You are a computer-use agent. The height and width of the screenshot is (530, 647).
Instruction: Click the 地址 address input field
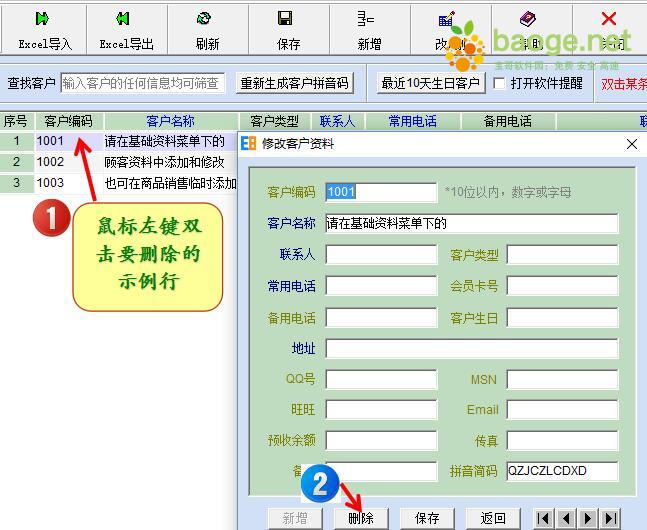pos(471,349)
